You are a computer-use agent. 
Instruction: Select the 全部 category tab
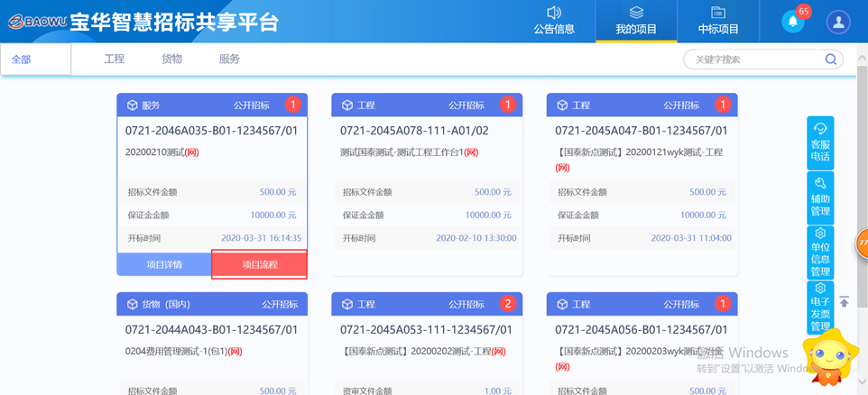[22, 60]
